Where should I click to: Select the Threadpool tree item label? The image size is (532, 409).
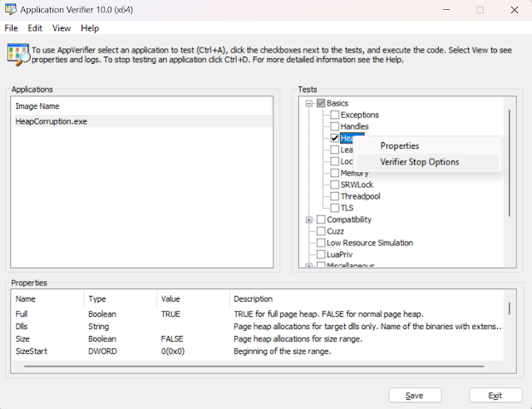pos(360,196)
